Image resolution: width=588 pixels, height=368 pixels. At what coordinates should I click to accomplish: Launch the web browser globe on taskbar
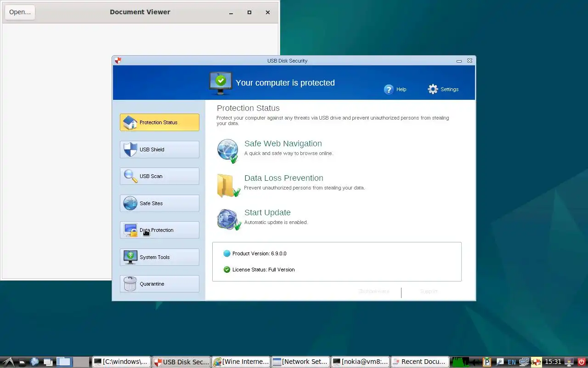[x=34, y=362]
